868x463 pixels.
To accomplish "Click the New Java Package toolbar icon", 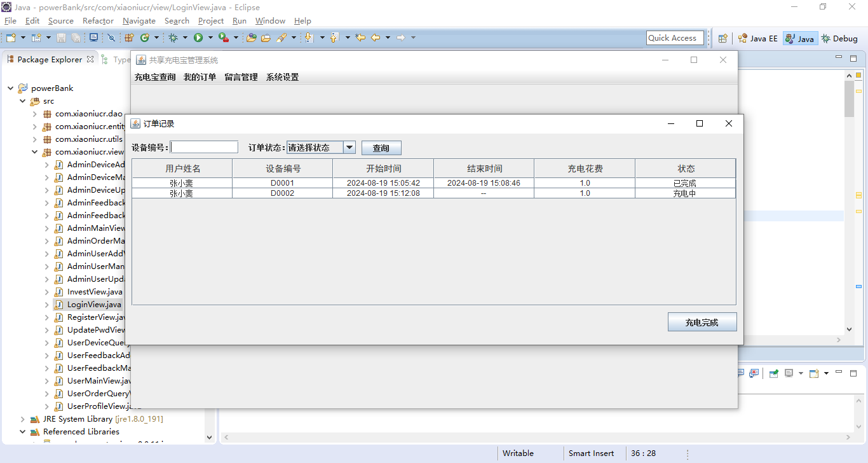I will coord(129,38).
